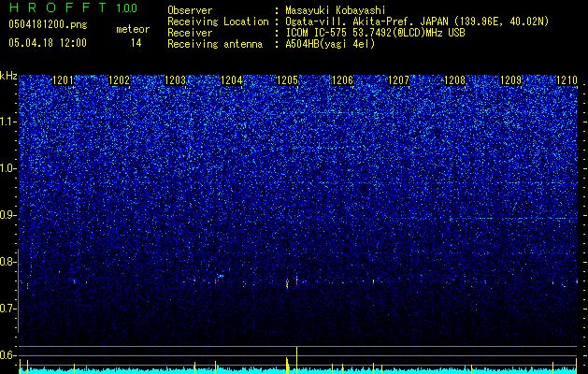Select the ICOM IC-575 53.7492 MHz USB text
The image size is (588, 374).
pos(375,33)
